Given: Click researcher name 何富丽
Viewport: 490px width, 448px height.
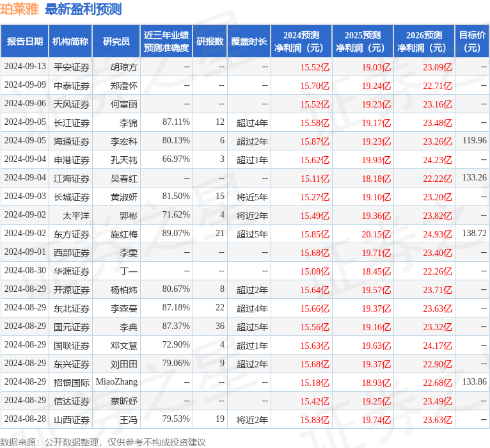Looking at the screenshot, I should point(123,104).
